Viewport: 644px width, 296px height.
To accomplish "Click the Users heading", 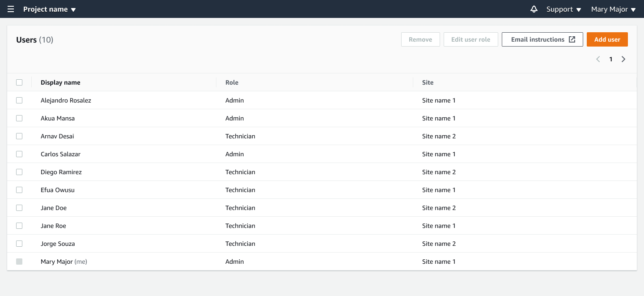I will (x=28, y=39).
